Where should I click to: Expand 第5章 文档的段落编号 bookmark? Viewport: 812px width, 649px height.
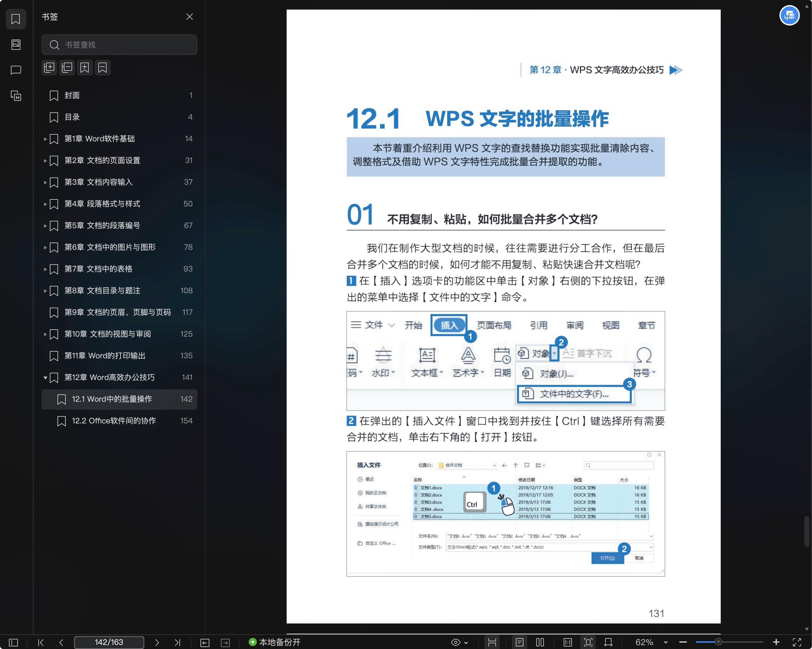point(45,226)
